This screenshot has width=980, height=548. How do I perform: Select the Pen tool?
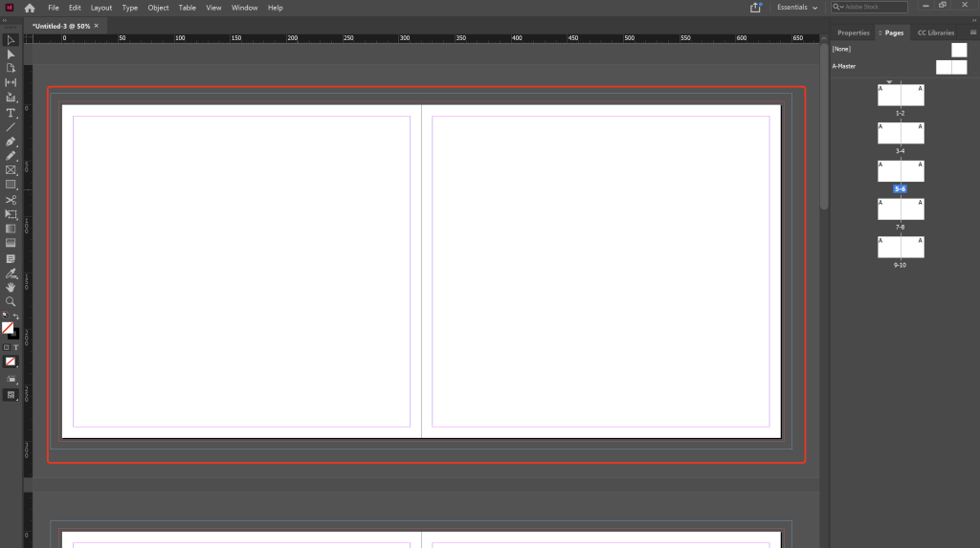(11, 142)
